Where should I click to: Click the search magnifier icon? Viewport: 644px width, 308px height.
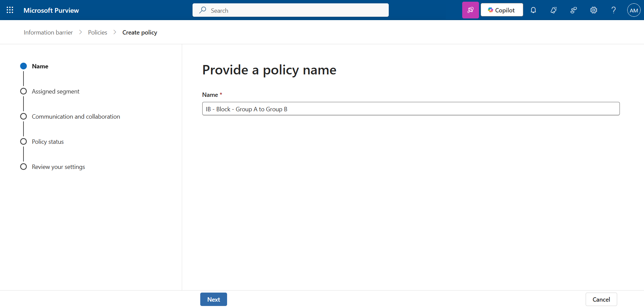coord(203,10)
